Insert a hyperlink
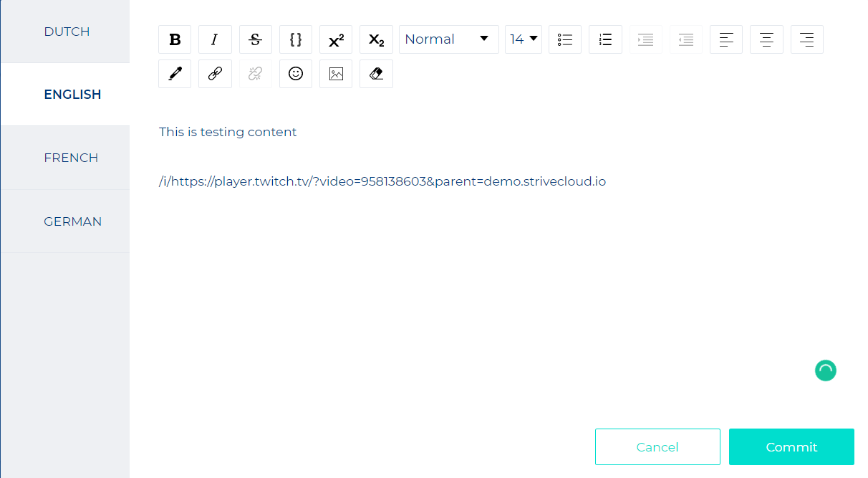Image resolution: width=868 pixels, height=478 pixels. 215,74
